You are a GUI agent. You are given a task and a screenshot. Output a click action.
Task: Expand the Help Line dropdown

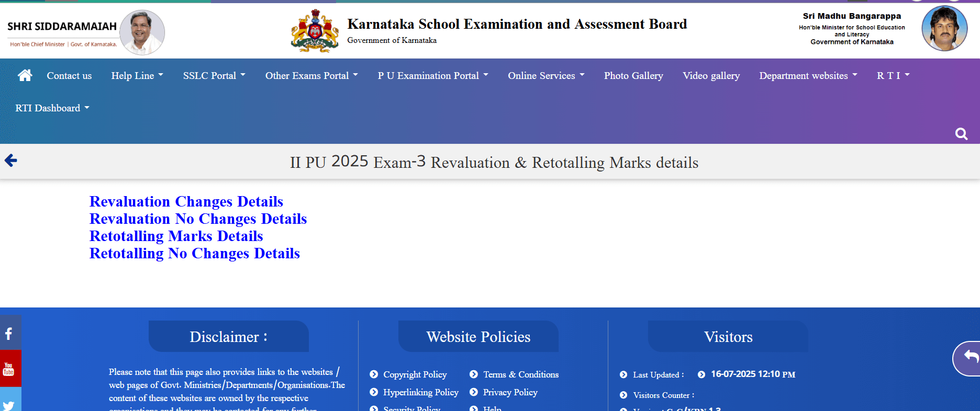137,75
